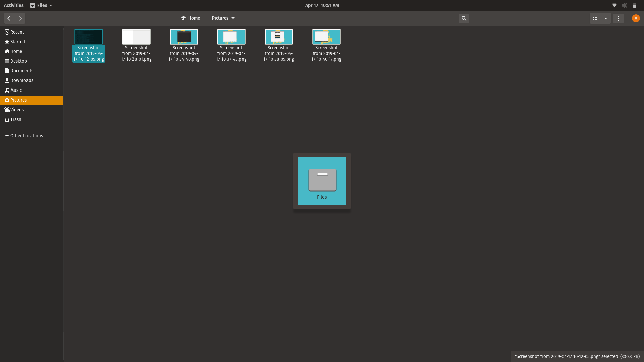
Task: Click the Forward navigation arrow
Action: [x=20, y=18]
